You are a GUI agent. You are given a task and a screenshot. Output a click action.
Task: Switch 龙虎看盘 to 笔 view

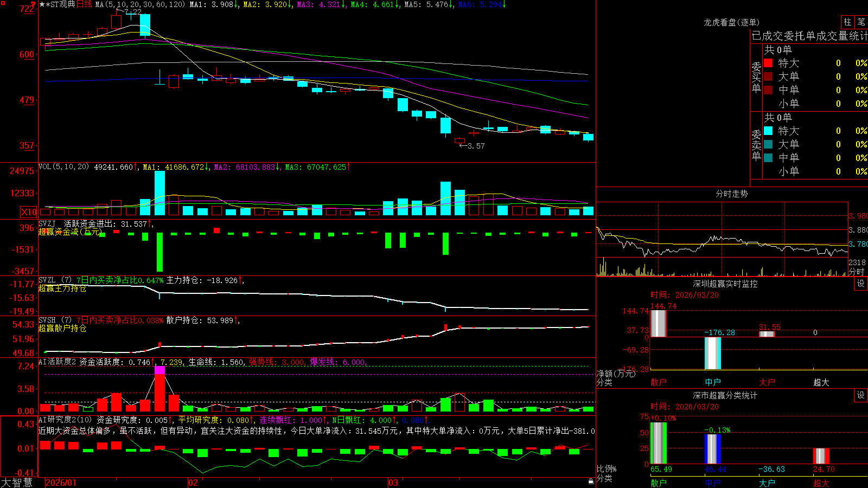[861, 22]
